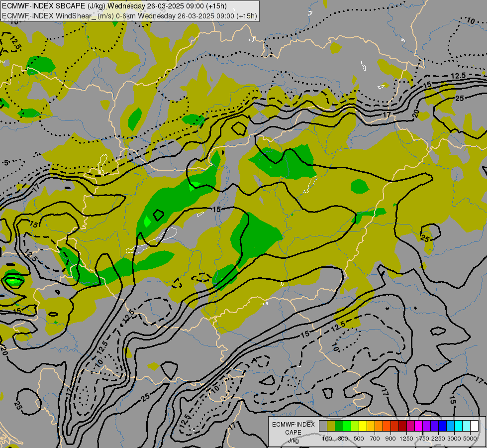Click the pure yellow legend swatch
This screenshot has width=487, height=448.
tap(363, 426)
